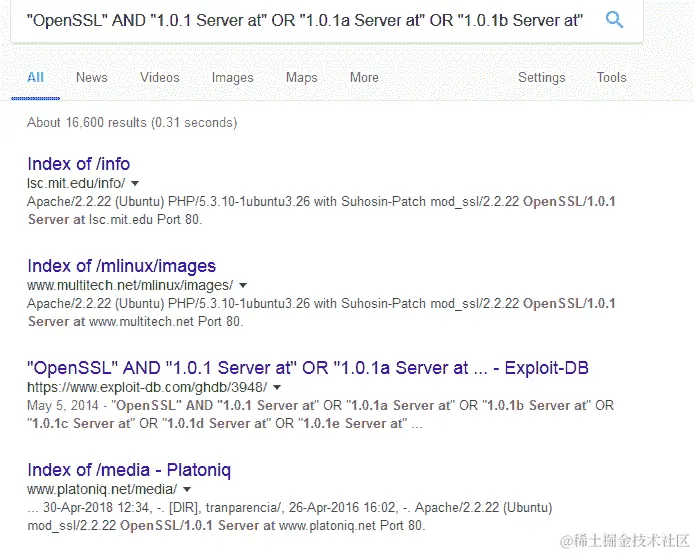Click the 'May 5, 2014' snippet date
695x554 pixels.
(62, 406)
